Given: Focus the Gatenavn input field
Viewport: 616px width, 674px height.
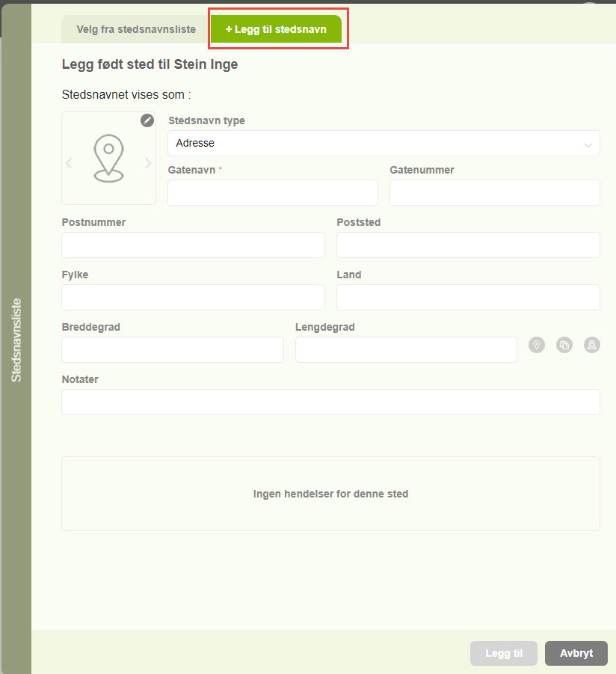Looking at the screenshot, I should pyautogui.click(x=273, y=192).
